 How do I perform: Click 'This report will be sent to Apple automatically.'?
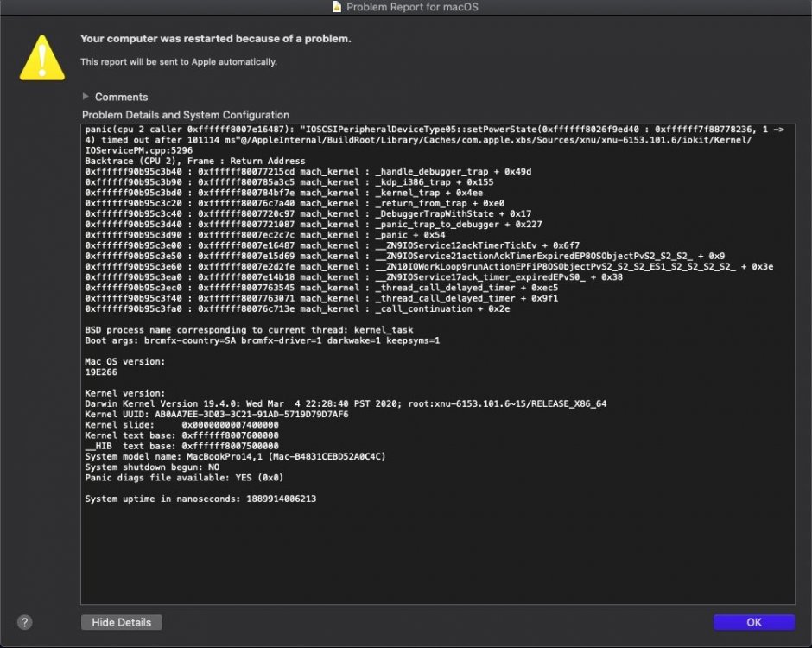coord(179,61)
